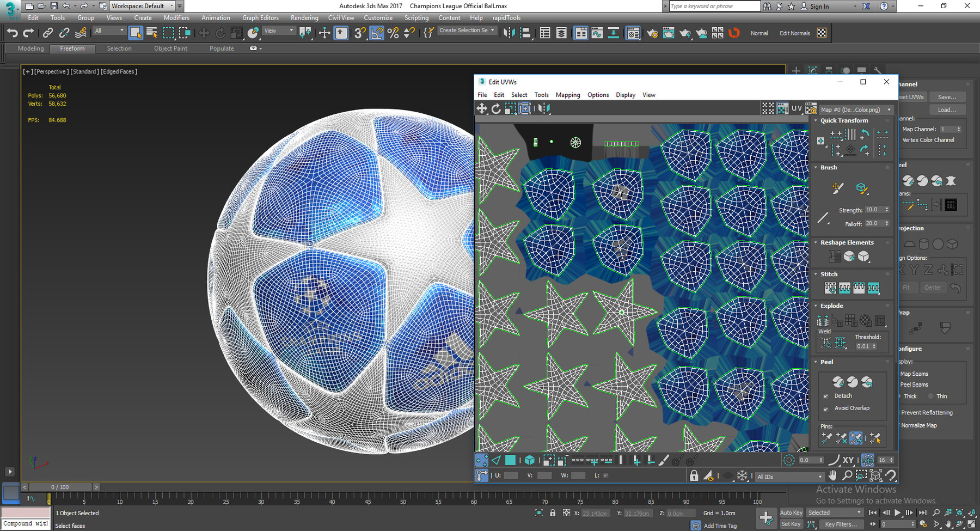Toggle the Avoid Overlap checkbox

coord(826,408)
